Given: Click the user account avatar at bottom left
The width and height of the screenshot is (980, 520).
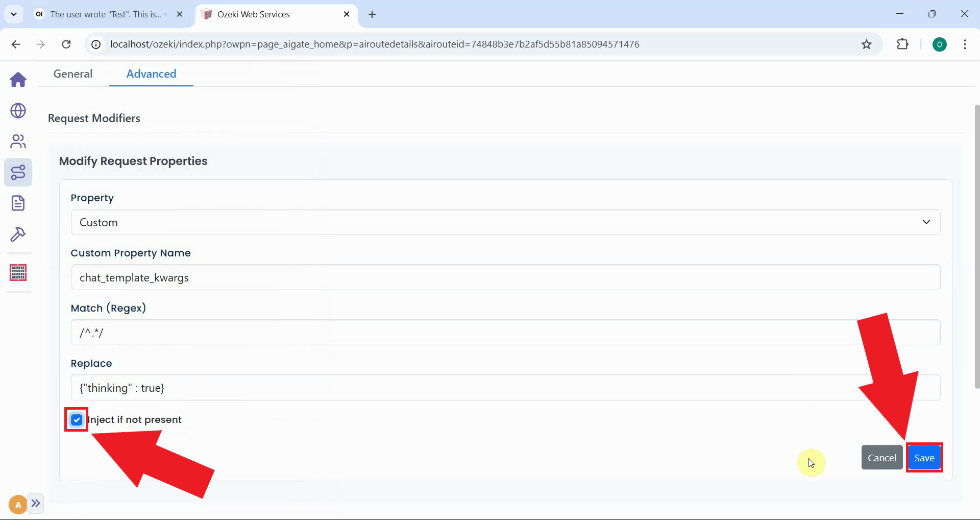Looking at the screenshot, I should click(17, 504).
